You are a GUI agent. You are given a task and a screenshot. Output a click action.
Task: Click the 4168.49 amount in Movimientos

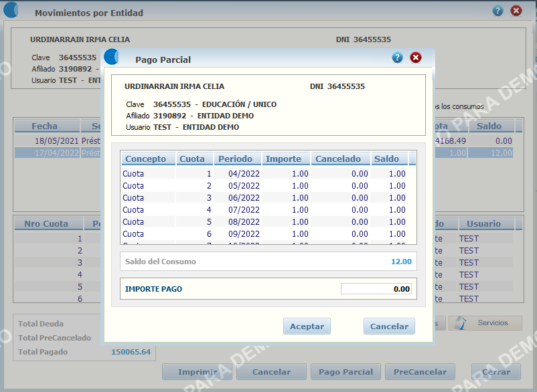[451, 140]
